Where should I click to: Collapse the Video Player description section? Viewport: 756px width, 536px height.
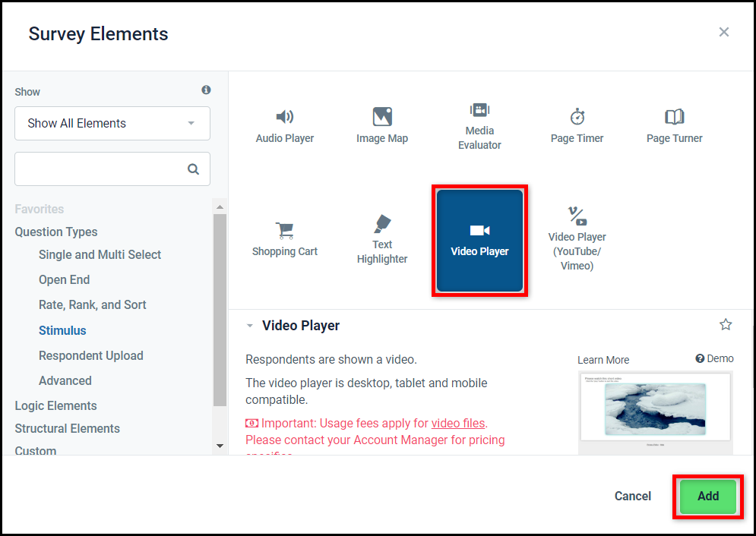(250, 326)
